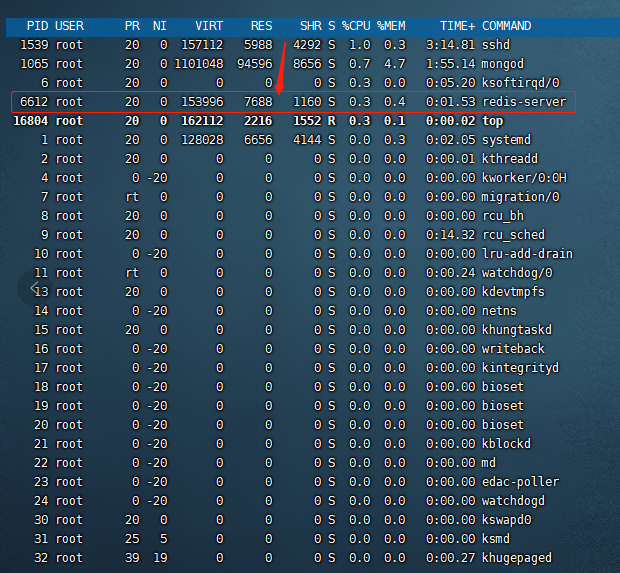Click the SHR column header
620x573 pixels.
click(x=311, y=26)
